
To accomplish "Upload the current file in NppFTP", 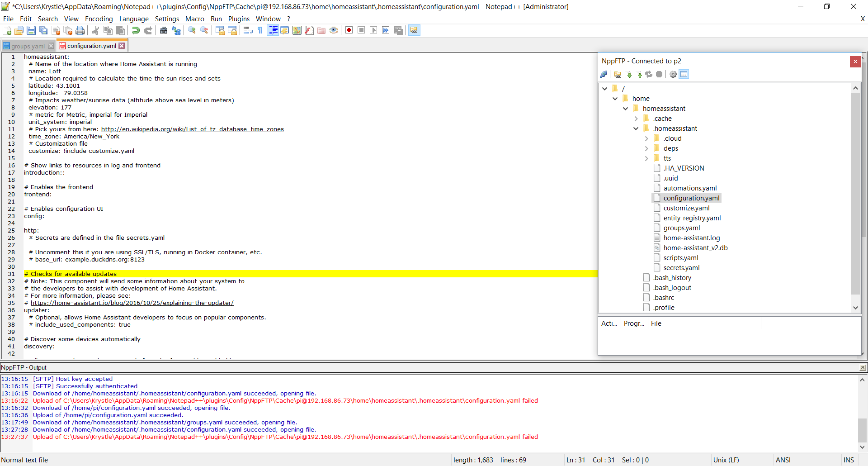I will (640, 74).
